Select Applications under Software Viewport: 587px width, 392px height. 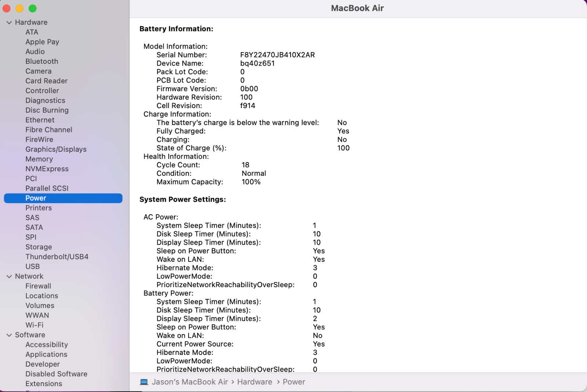tap(46, 355)
